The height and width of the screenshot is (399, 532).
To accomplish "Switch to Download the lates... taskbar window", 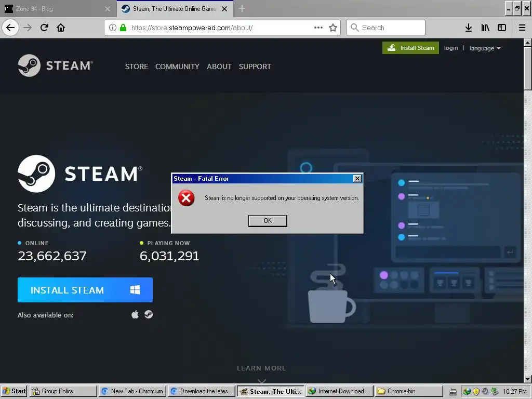I will coord(202,391).
